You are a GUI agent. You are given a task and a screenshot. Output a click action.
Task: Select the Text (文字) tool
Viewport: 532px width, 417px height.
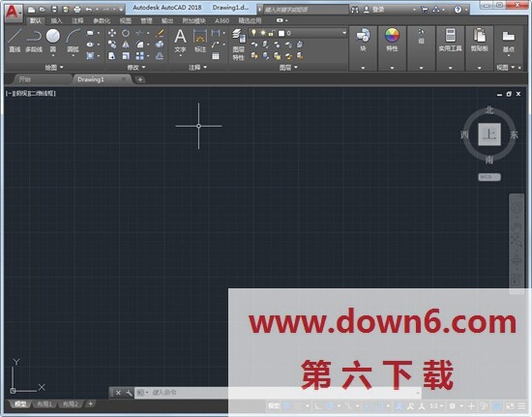[180, 41]
